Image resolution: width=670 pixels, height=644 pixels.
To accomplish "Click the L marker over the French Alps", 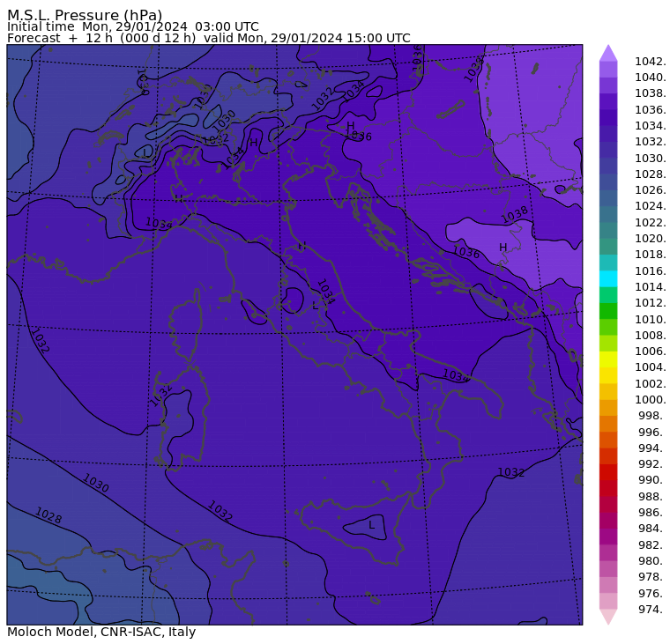I will 146,152.
